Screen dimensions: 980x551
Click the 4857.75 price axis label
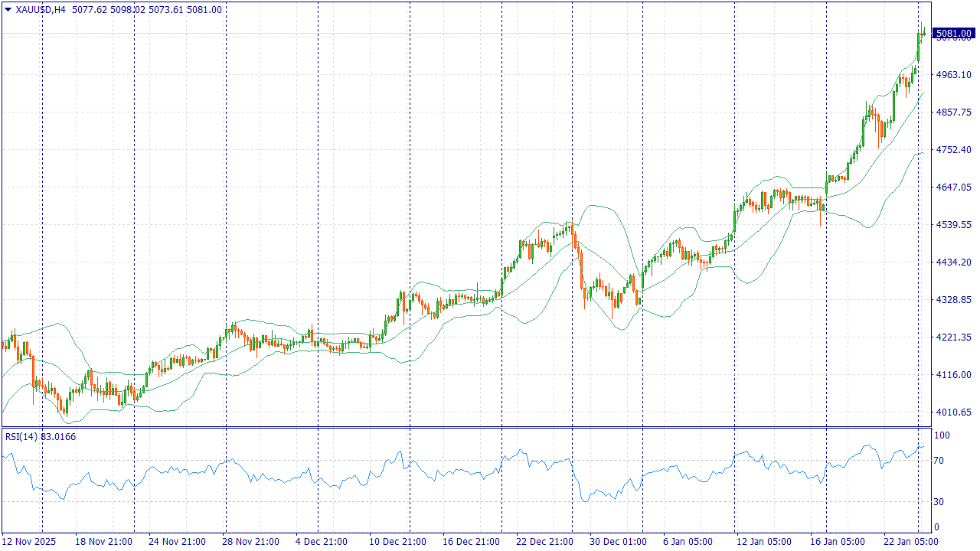953,112
